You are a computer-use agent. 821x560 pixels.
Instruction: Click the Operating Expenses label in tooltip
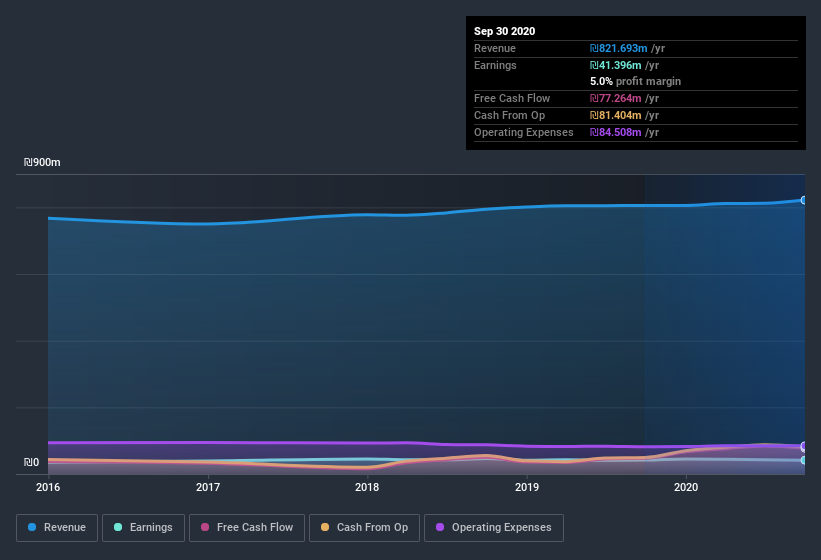click(524, 132)
